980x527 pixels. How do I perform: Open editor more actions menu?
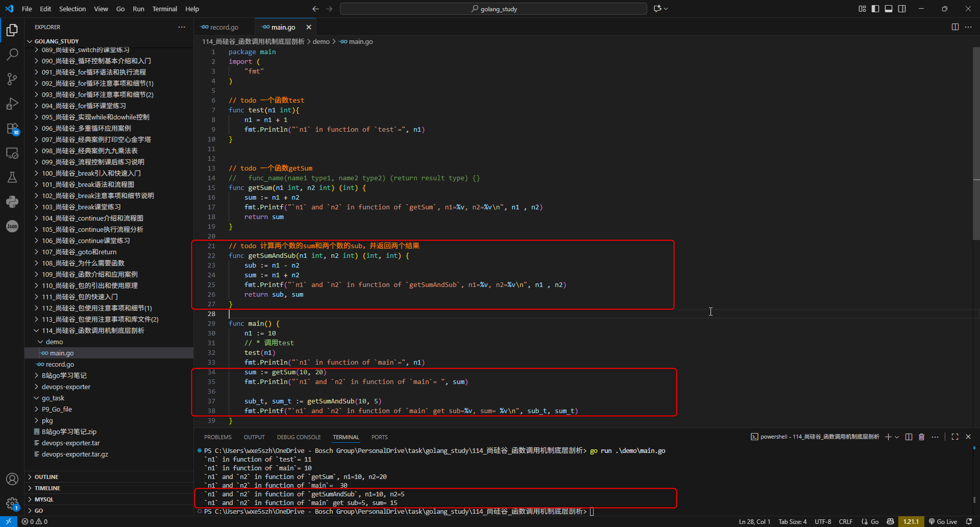tap(968, 27)
